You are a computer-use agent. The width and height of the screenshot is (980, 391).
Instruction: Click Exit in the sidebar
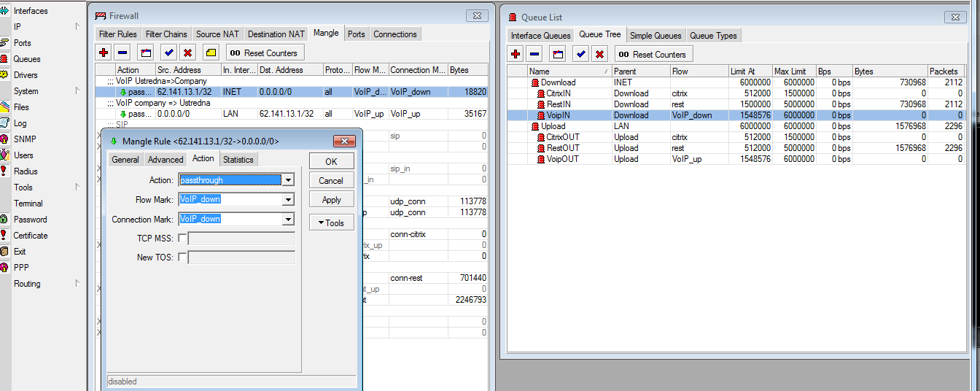[20, 252]
